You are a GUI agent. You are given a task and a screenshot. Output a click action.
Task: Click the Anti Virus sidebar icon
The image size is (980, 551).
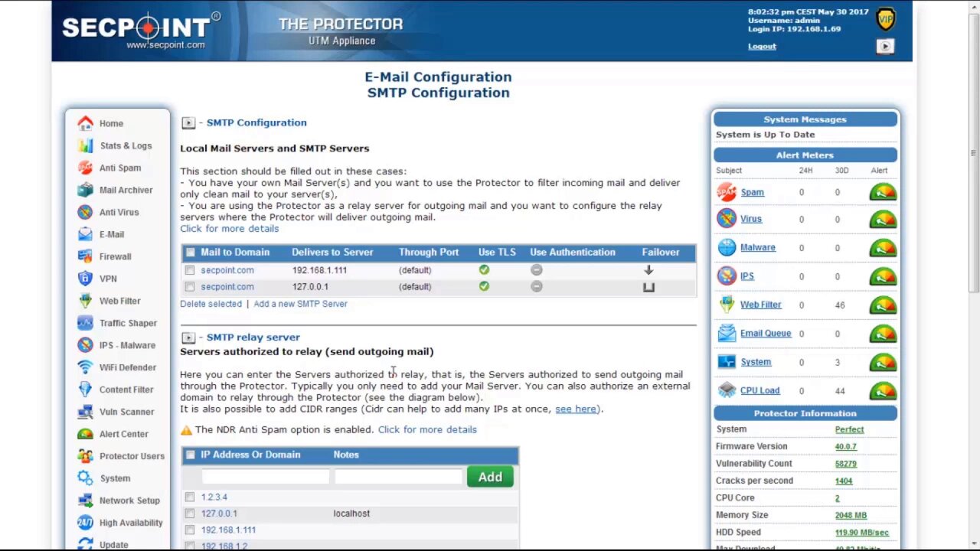(x=85, y=212)
